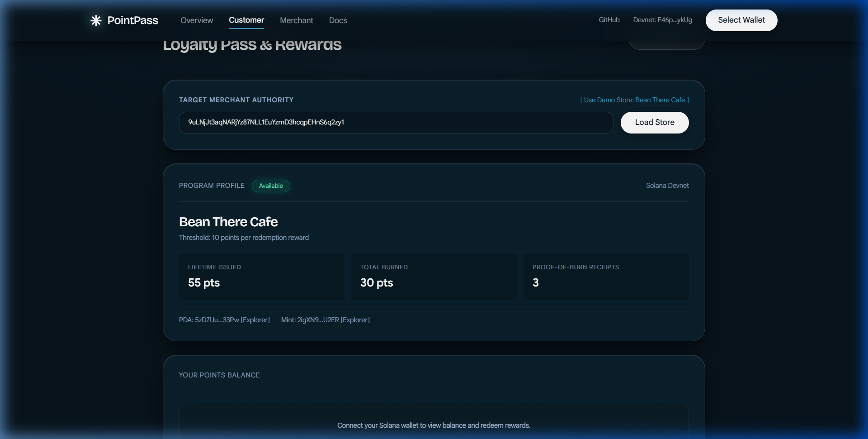Click the LIFETIME ISSUED label
868x439 pixels.
pos(214,267)
